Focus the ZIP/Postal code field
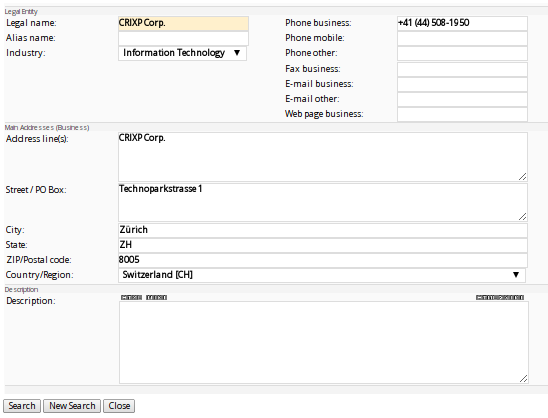This screenshot has width=548, height=418. (323, 260)
